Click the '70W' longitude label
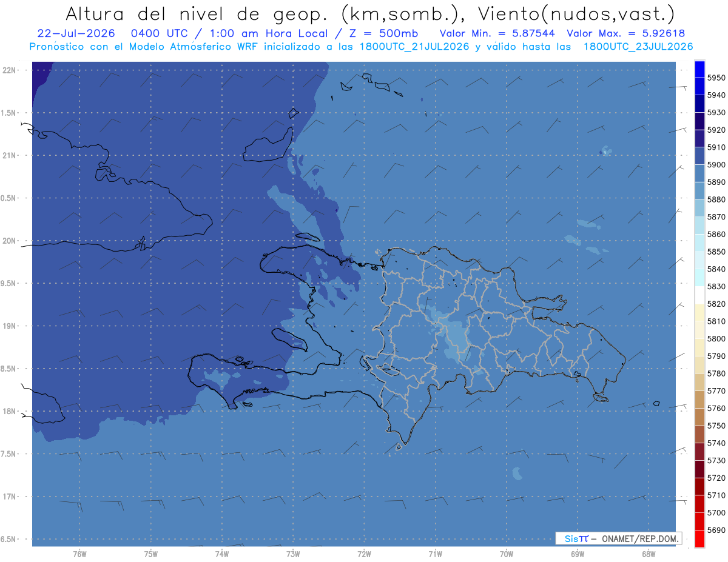This screenshot has height=562, width=728. coord(507,554)
